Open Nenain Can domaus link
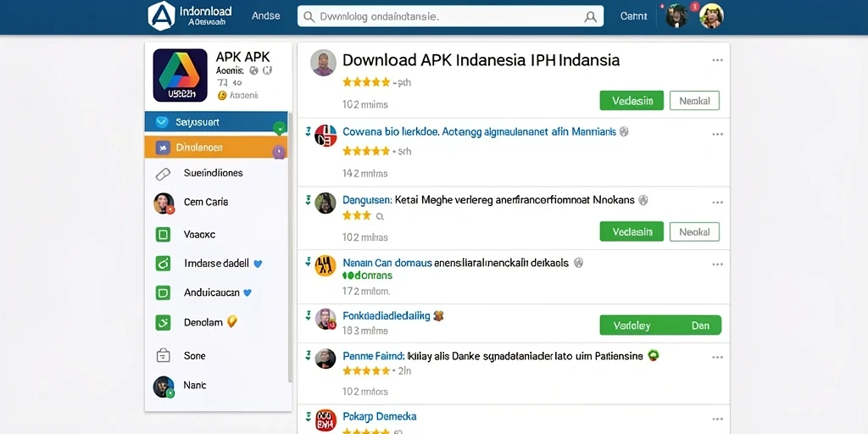 coord(455,263)
